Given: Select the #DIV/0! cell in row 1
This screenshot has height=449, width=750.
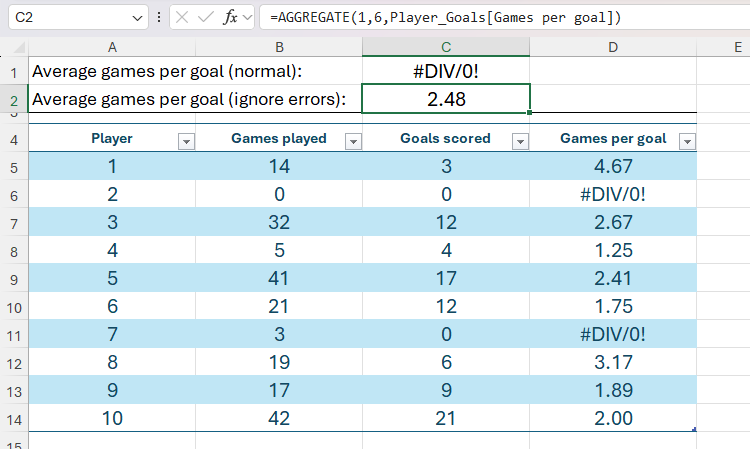Looking at the screenshot, I should click(446, 72).
